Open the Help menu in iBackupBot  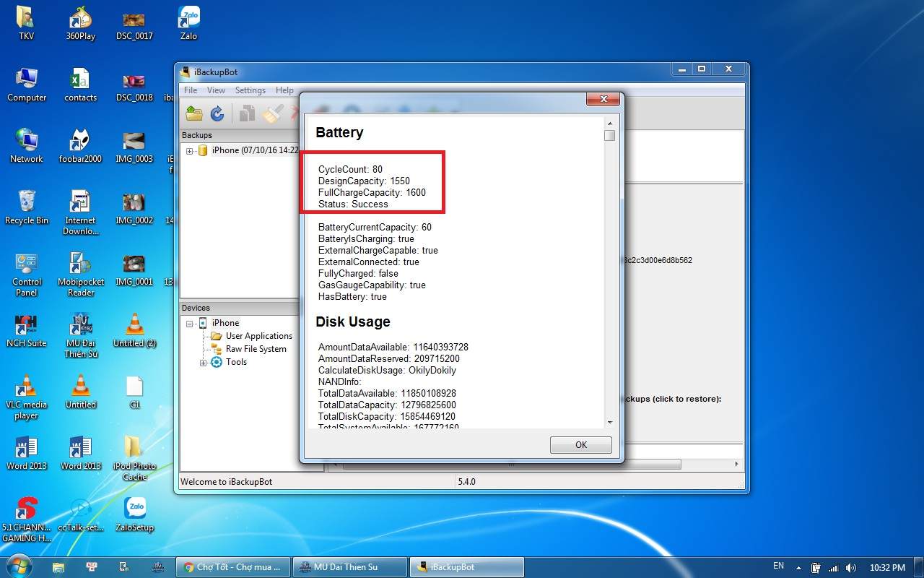pyautogui.click(x=284, y=90)
